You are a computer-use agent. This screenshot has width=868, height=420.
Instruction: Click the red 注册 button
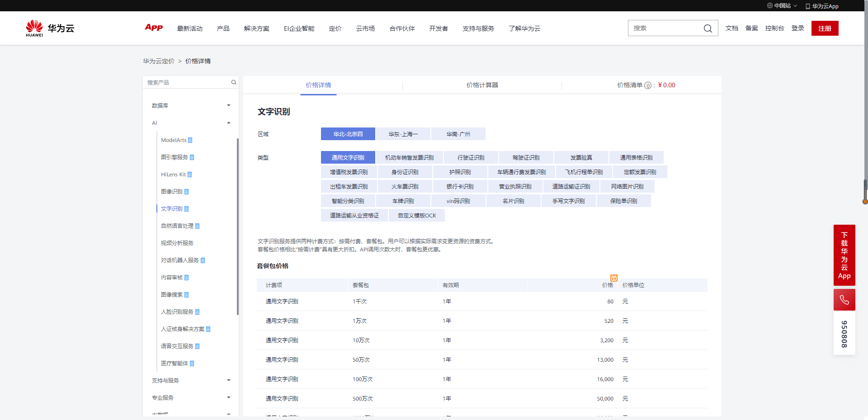pos(825,28)
